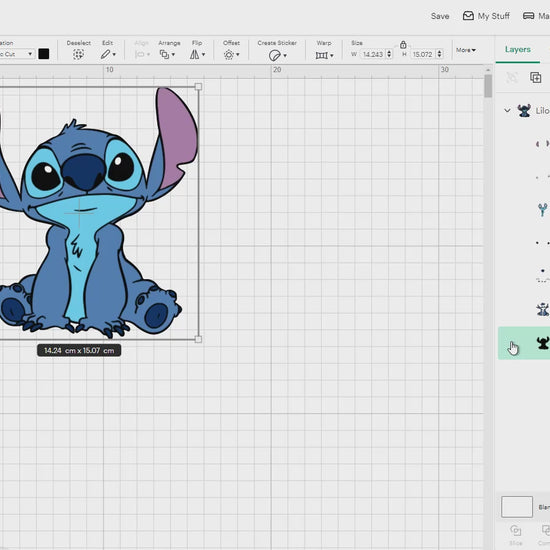Click the Save button
This screenshot has height=550, width=550.
pyautogui.click(x=440, y=16)
